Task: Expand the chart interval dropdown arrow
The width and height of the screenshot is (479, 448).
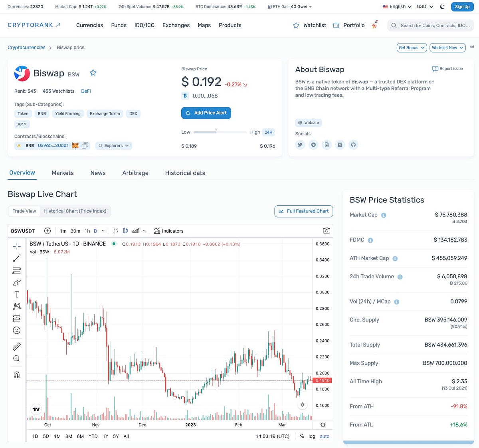Action: coord(103,231)
